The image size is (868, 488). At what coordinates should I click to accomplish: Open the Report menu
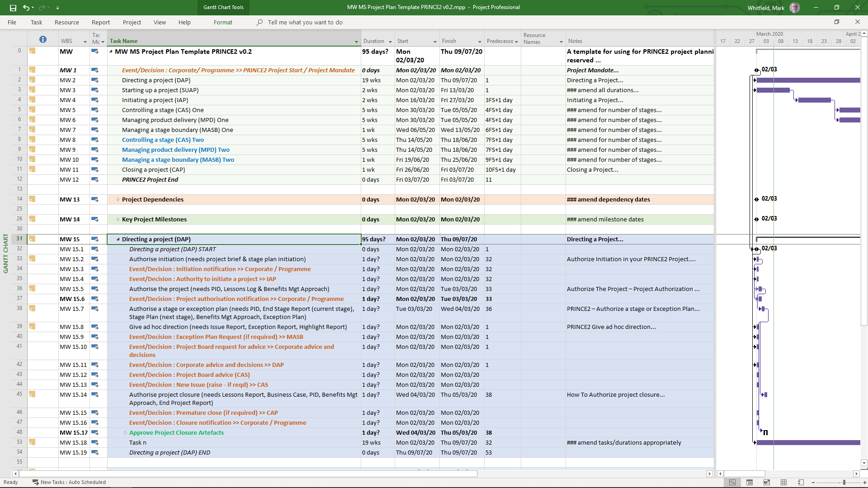100,22
